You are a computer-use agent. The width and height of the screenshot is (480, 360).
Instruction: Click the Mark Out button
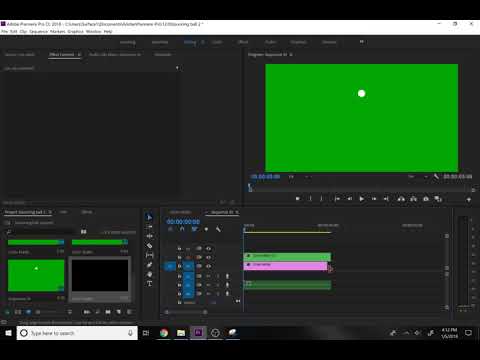321,199
